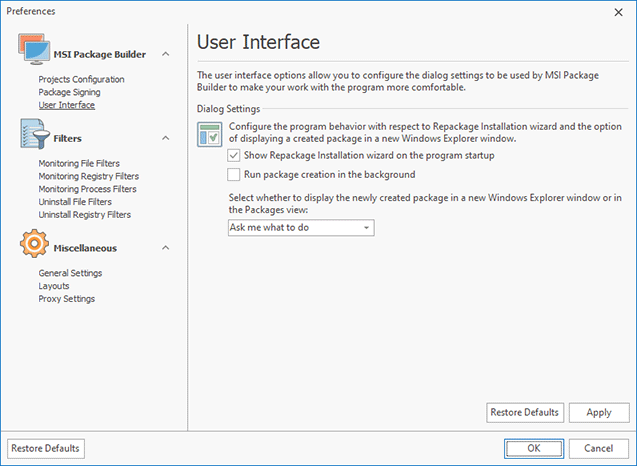
Task: Click the Apply button
Action: click(x=599, y=413)
